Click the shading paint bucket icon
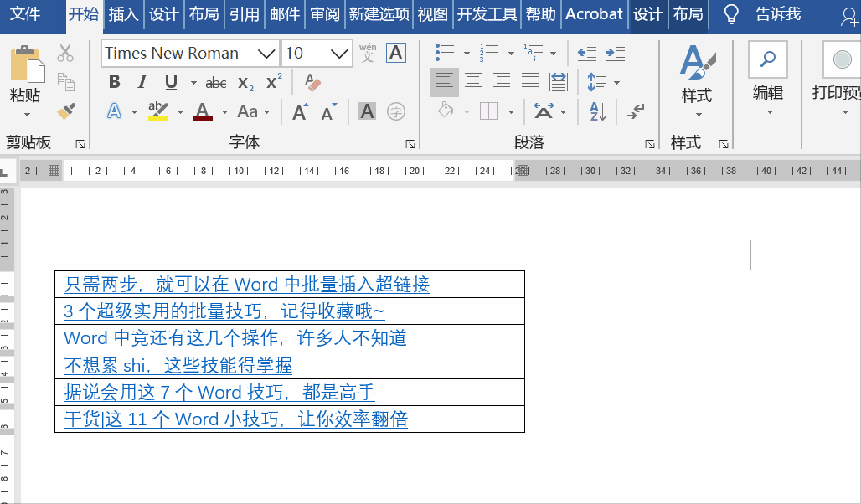Screen dimensions: 861x504 click(446, 111)
